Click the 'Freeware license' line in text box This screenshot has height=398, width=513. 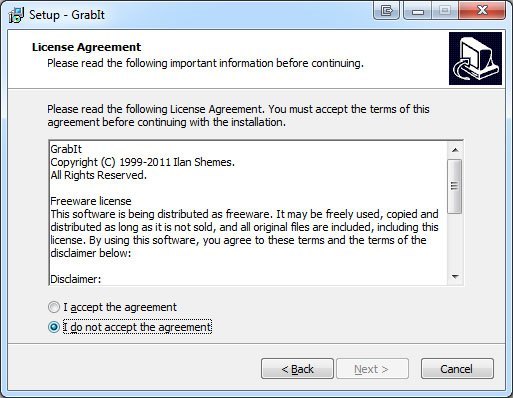click(91, 201)
